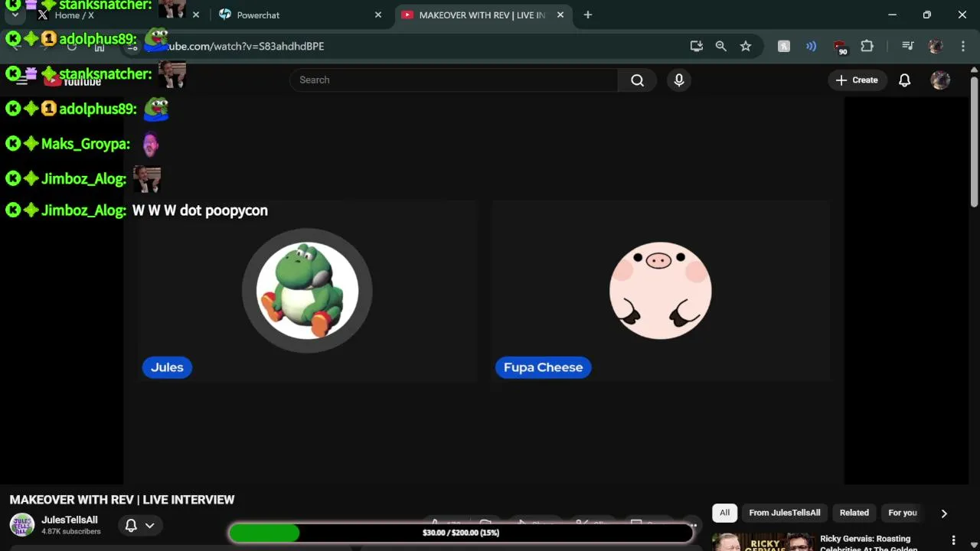The width and height of the screenshot is (980, 551).
Task: Click the scrollbar up arrow
Action: pos(974,70)
